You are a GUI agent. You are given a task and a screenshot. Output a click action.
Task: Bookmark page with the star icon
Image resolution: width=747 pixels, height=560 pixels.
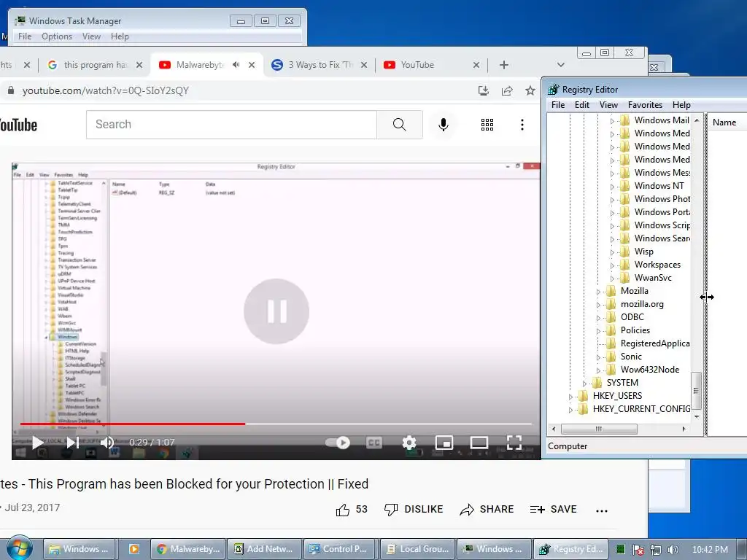tap(530, 90)
